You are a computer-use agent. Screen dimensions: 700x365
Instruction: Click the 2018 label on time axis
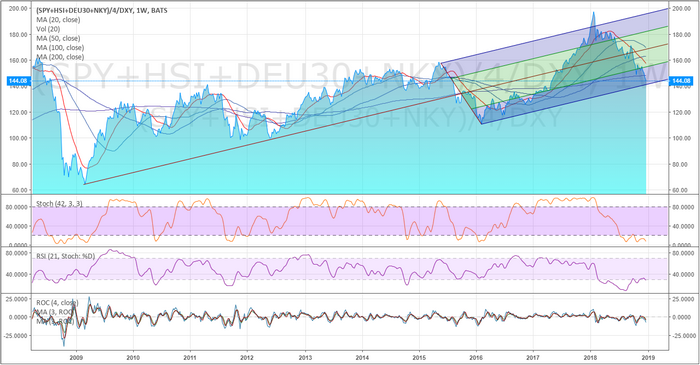[x=590, y=357]
